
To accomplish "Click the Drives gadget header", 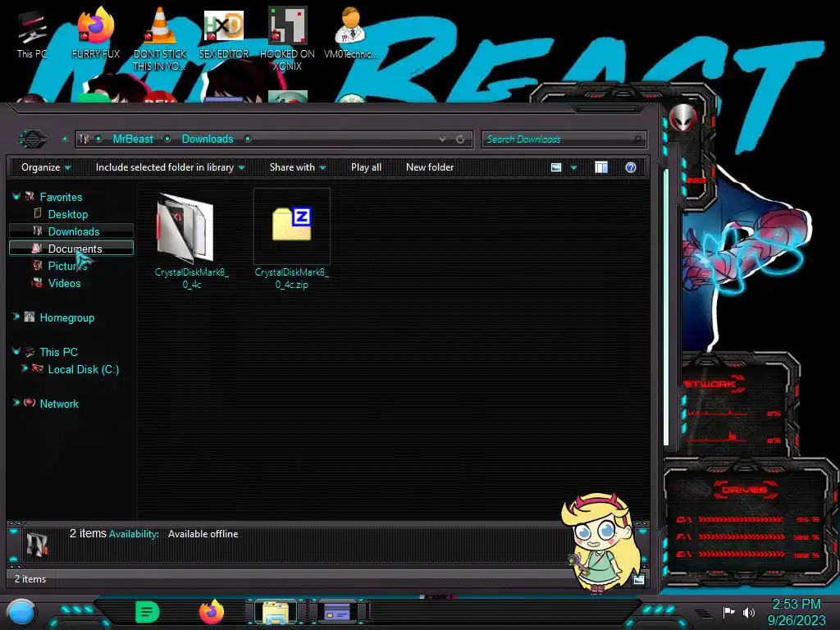I will point(744,490).
